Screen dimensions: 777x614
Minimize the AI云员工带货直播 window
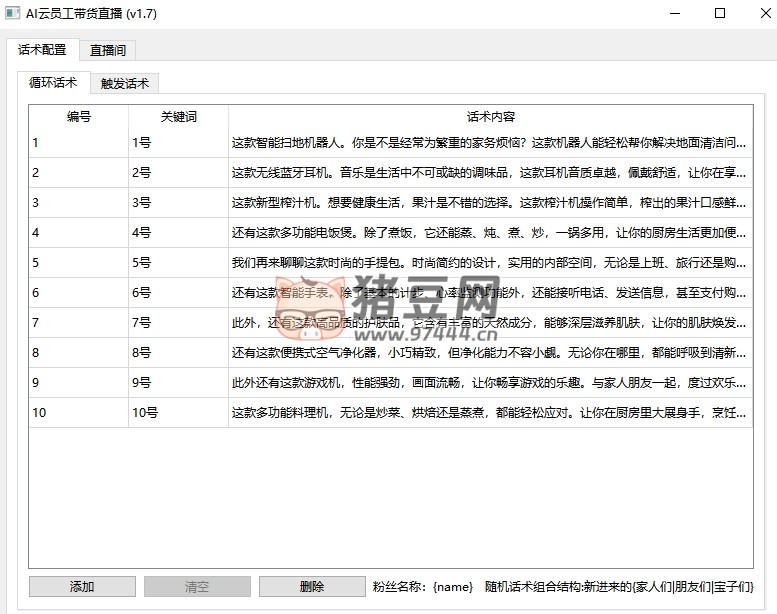coord(675,13)
